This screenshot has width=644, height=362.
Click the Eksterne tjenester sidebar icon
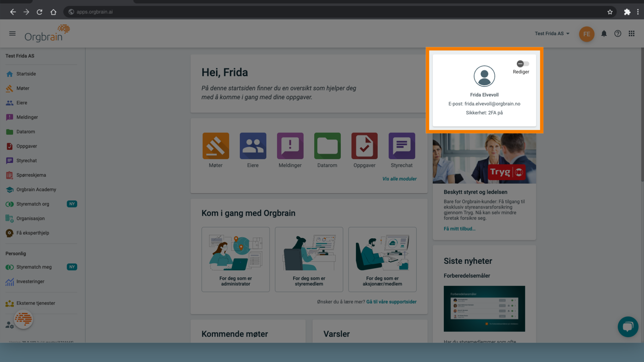(9, 303)
